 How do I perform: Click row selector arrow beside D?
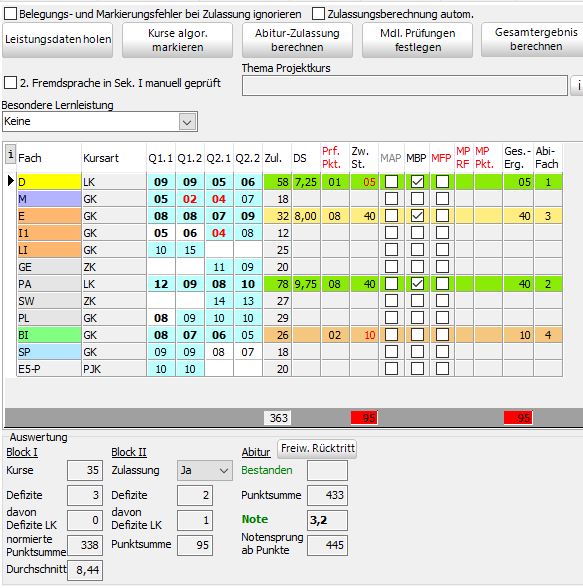coord(10,182)
